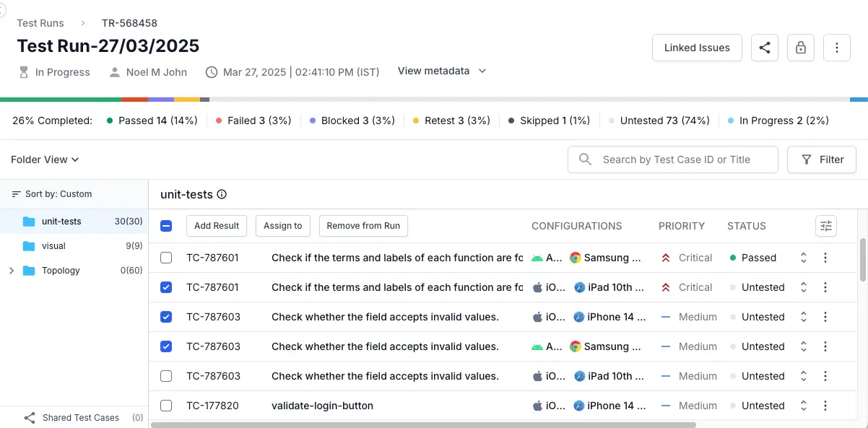Expand the Topology folder tree
Image resolution: width=868 pixels, height=428 pixels.
11,271
